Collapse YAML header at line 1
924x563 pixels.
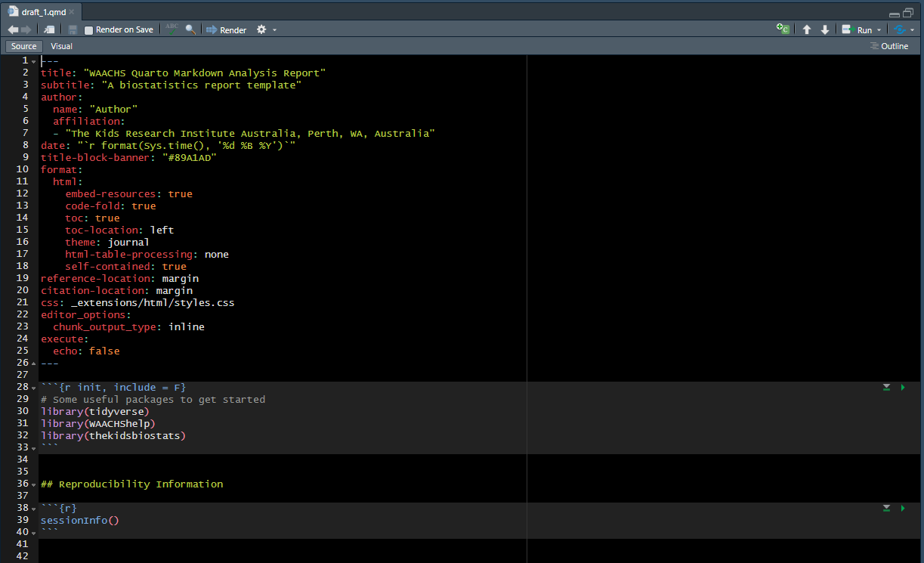[34, 61]
